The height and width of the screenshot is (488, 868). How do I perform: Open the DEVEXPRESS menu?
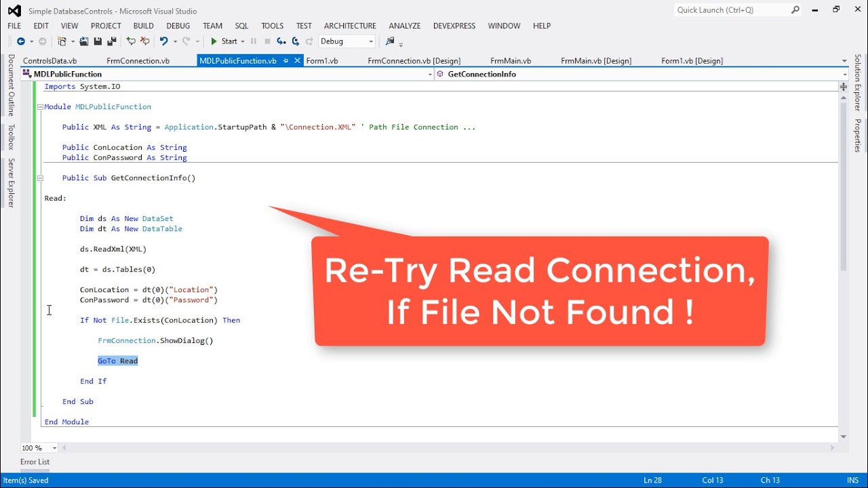tap(454, 26)
